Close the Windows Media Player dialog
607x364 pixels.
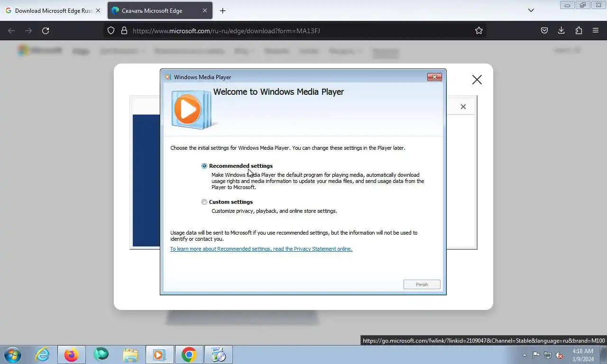click(x=434, y=77)
